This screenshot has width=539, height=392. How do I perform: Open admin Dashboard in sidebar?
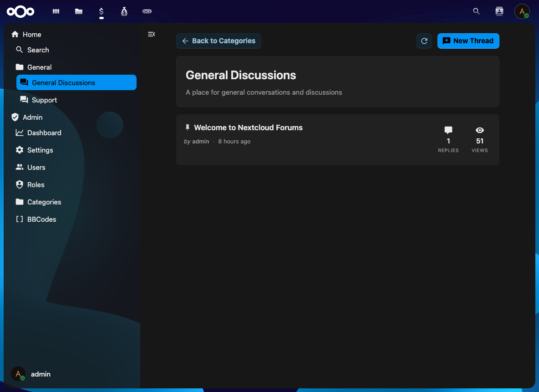pos(44,133)
